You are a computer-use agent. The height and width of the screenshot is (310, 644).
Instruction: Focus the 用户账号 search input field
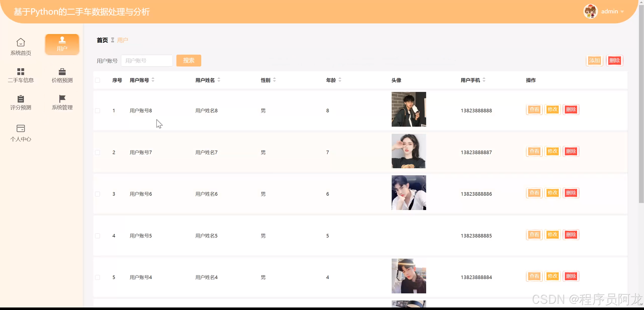click(147, 61)
